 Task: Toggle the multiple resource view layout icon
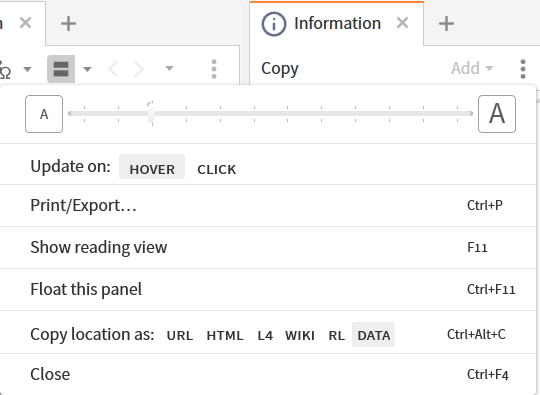[61, 69]
